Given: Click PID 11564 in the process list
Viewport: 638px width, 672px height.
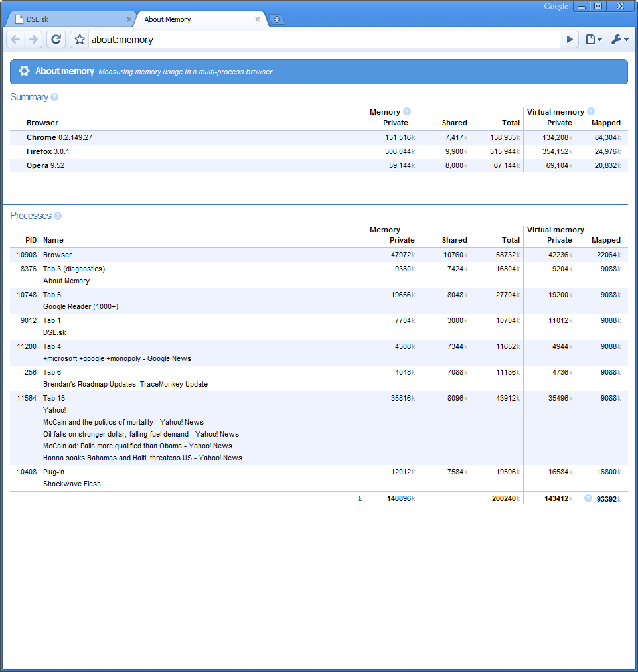Looking at the screenshot, I should point(27,398).
